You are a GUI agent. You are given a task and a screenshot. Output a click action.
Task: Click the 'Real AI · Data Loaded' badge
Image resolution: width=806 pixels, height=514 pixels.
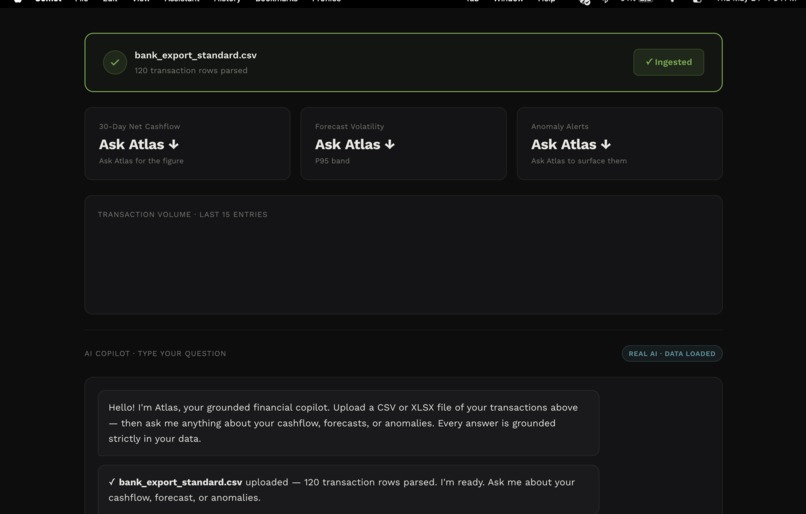pyautogui.click(x=672, y=354)
